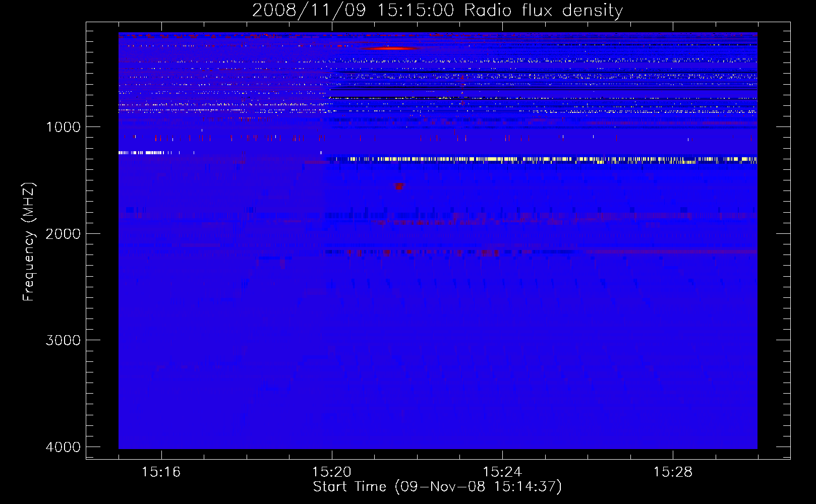Click the 1000 frequency tick label

point(63,127)
